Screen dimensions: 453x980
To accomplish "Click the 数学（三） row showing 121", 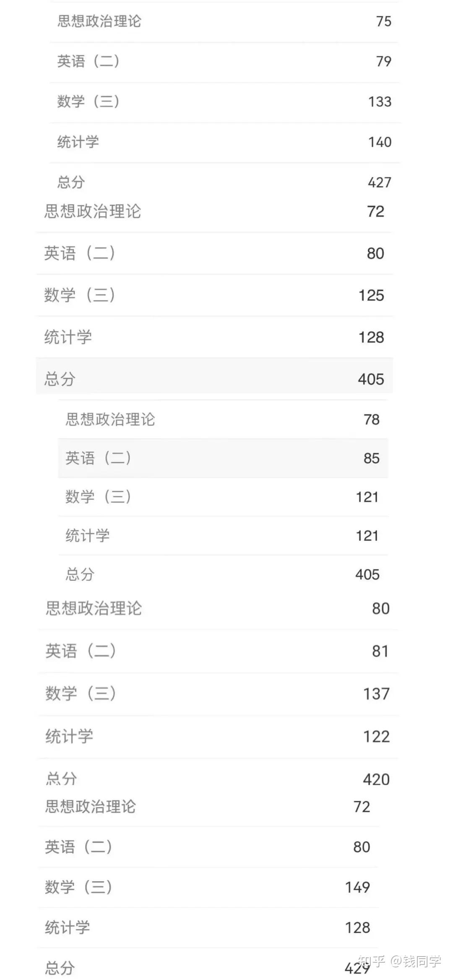I will coord(222,497).
